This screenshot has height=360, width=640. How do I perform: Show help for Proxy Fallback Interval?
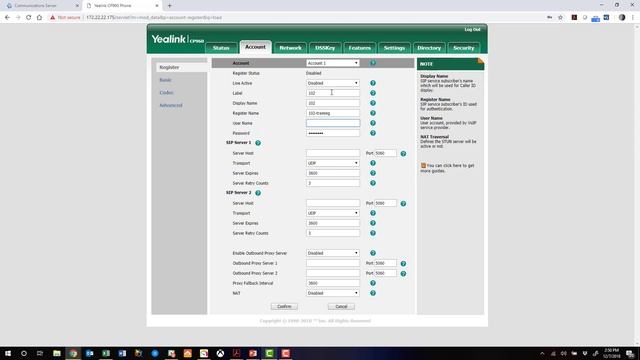coord(373,283)
